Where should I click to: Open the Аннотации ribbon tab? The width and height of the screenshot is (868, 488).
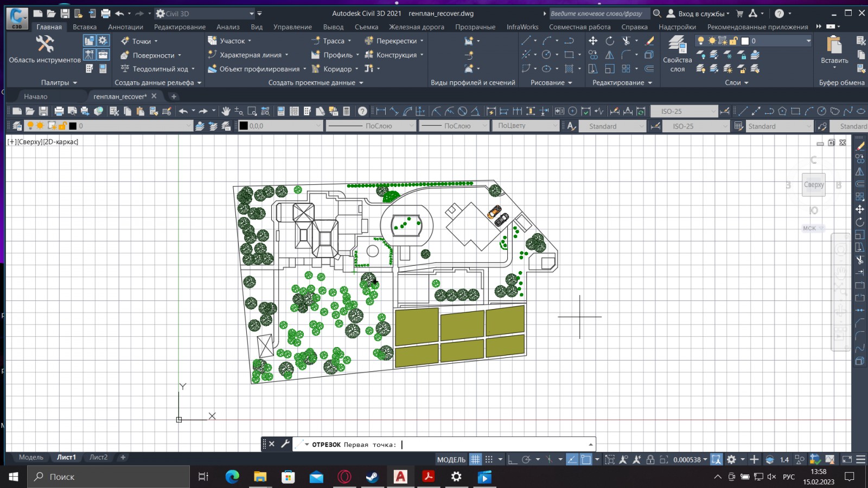click(x=125, y=27)
